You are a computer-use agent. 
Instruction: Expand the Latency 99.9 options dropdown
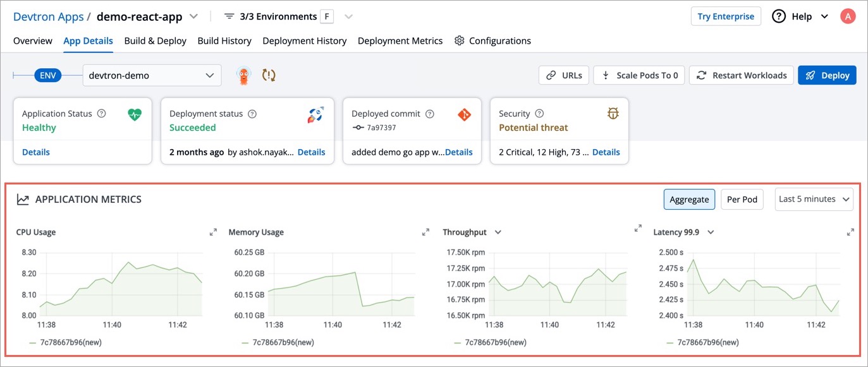[711, 232]
